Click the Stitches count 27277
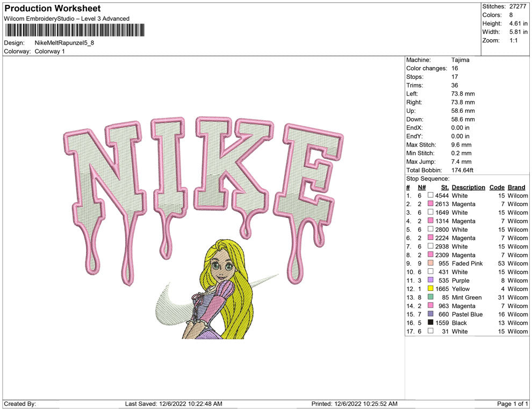 tap(517, 6)
